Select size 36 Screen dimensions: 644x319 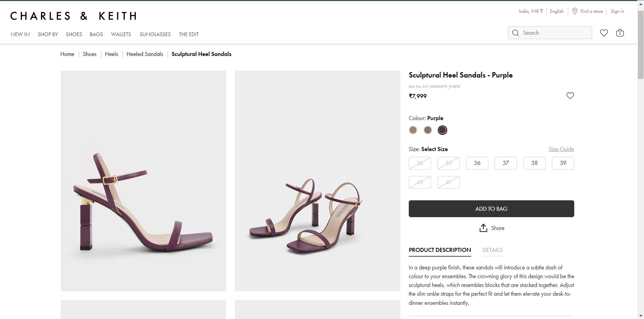point(477,163)
